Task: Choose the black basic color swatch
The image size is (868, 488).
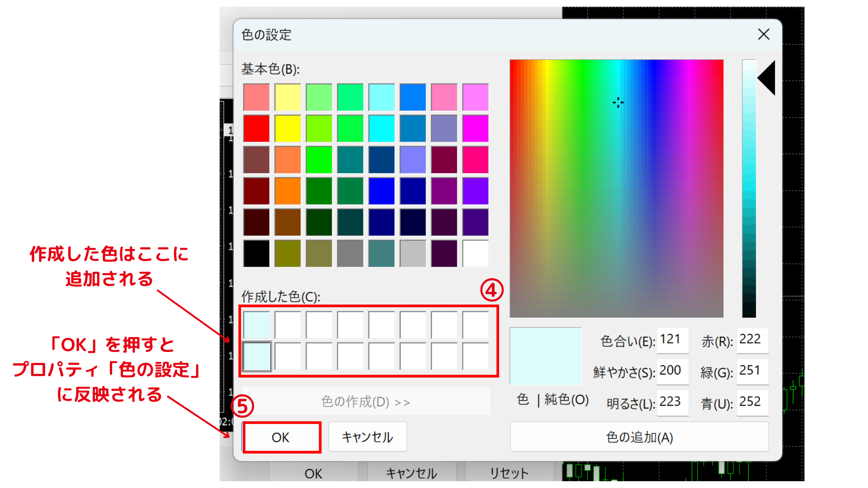Action: coord(256,253)
